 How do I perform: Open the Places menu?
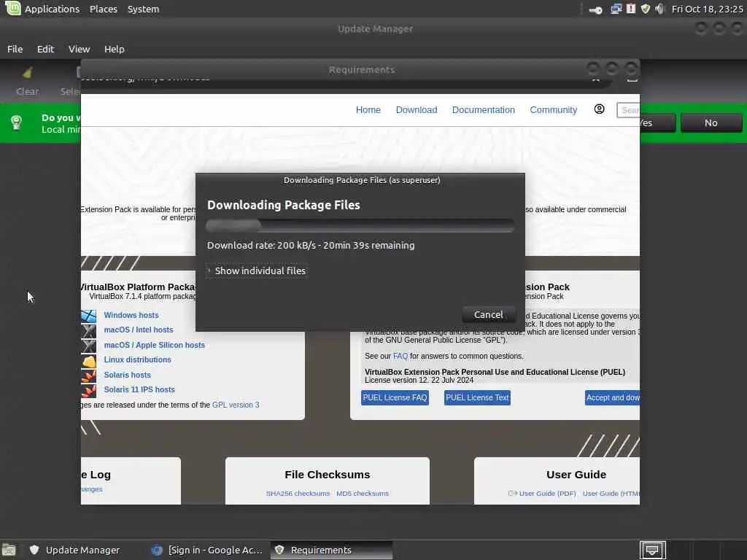coord(104,9)
